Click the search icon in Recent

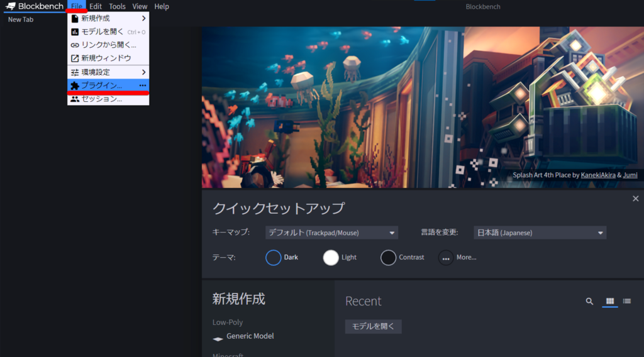coord(589,301)
